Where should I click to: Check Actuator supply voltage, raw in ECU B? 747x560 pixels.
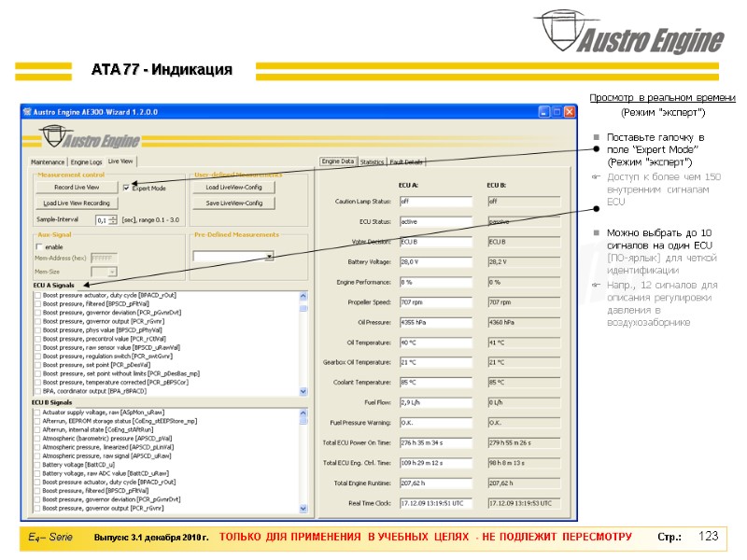[x=37, y=413]
